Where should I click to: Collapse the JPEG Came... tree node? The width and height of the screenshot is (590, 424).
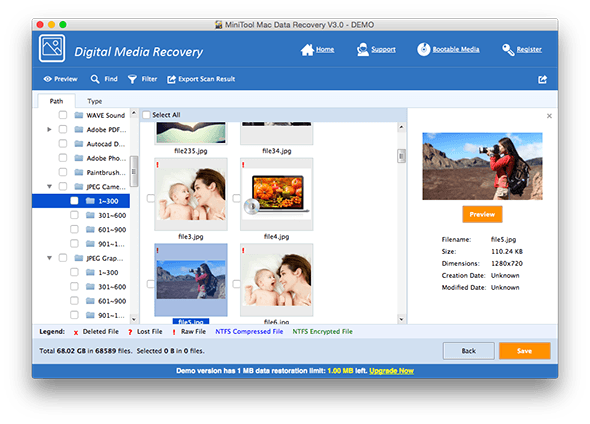pos(49,187)
